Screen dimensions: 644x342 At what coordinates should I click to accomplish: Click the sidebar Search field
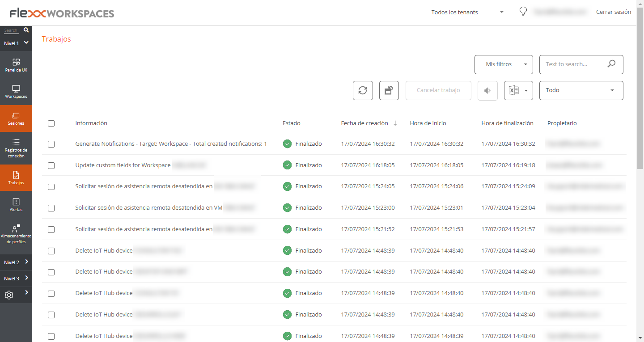[12, 30]
